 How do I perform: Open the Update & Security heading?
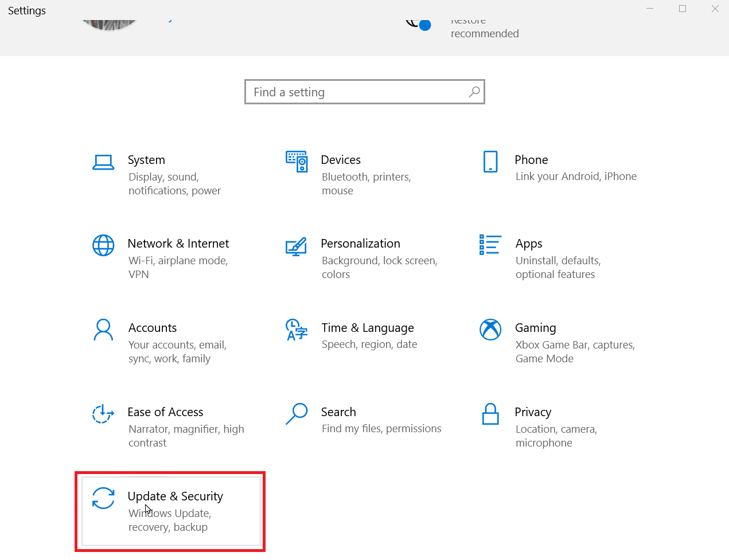point(175,496)
